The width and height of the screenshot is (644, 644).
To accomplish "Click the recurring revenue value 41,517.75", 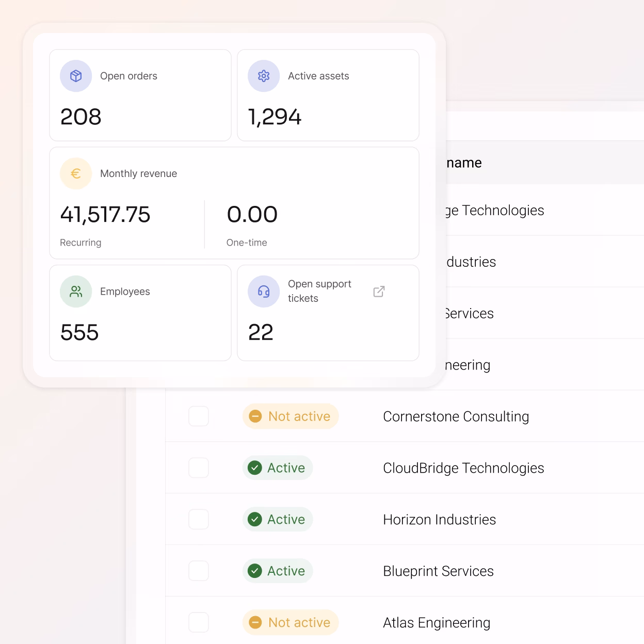I will pos(105,214).
